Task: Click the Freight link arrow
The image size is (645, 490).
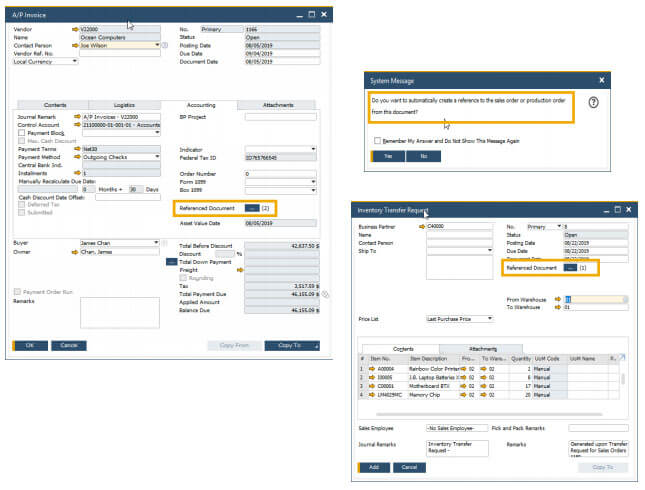Action: (242, 270)
